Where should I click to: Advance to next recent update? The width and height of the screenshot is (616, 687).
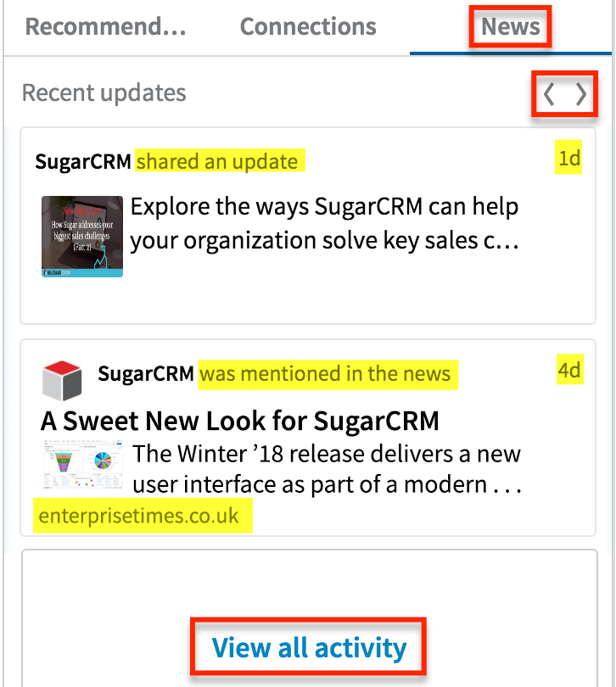coord(581,95)
